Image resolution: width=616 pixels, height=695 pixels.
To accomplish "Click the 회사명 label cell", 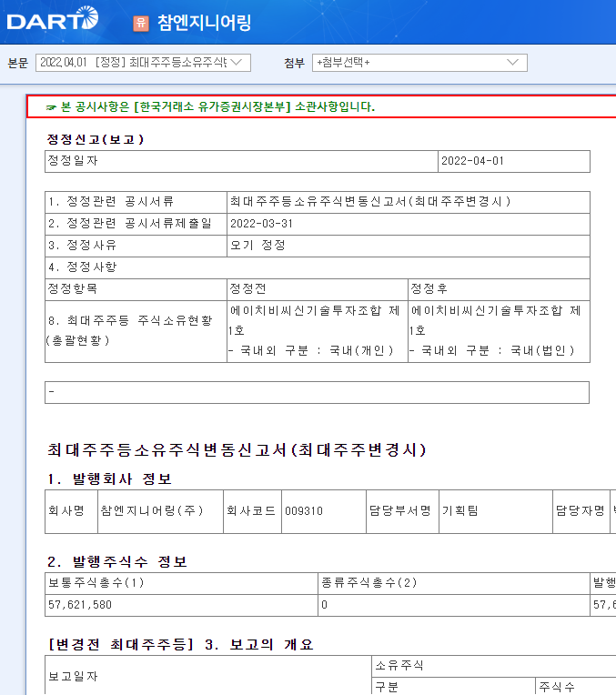I will tap(71, 511).
